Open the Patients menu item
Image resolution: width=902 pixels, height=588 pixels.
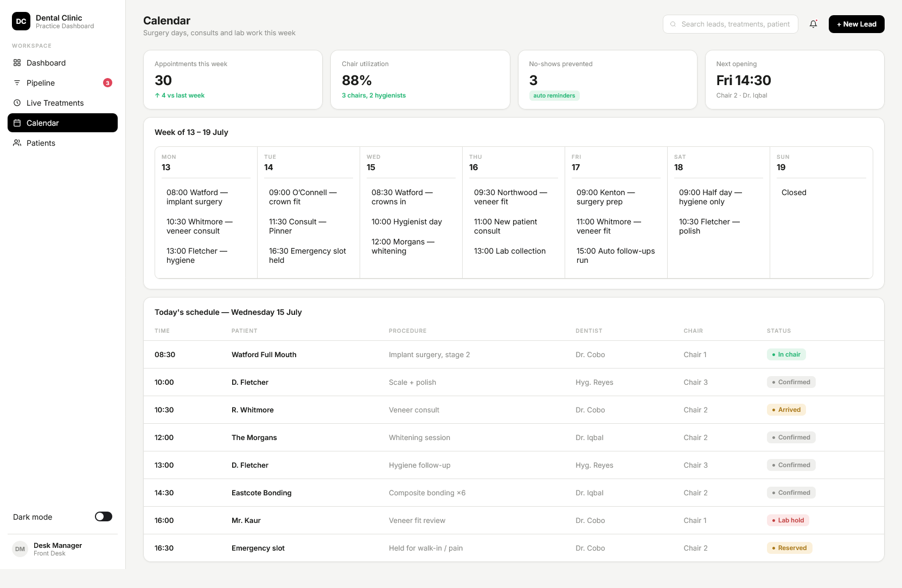point(62,143)
